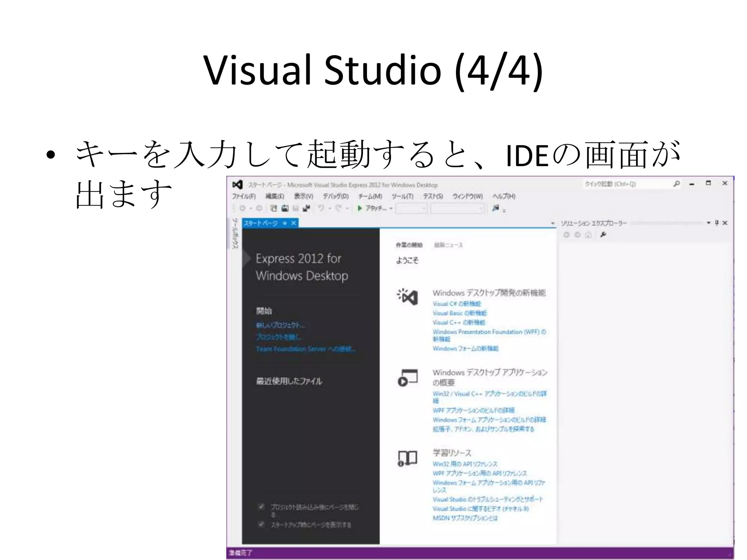This screenshot has width=747, height=560.
Task: Open the toolbar overflow options arrow
Action: pyautogui.click(x=504, y=210)
